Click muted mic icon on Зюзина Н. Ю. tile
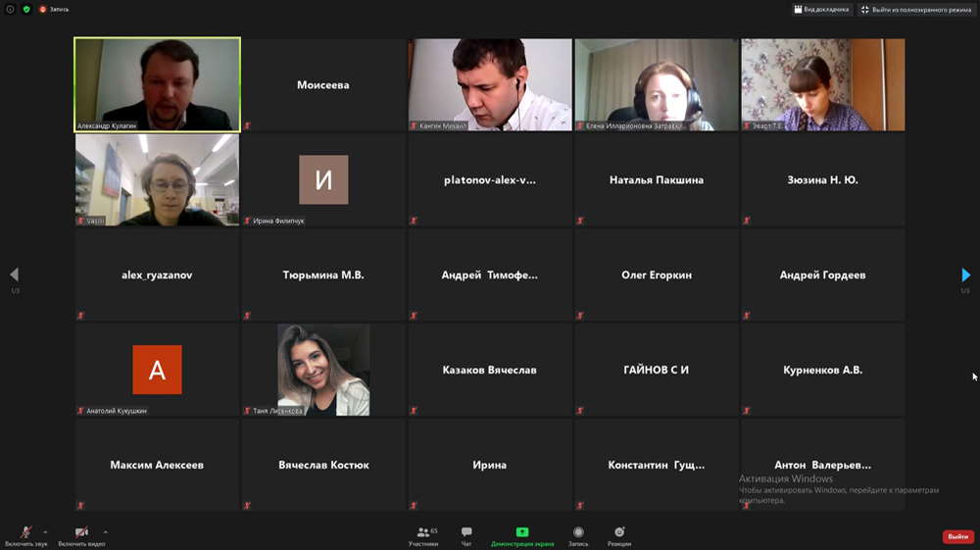Viewport: 980px width, 550px height. click(746, 221)
